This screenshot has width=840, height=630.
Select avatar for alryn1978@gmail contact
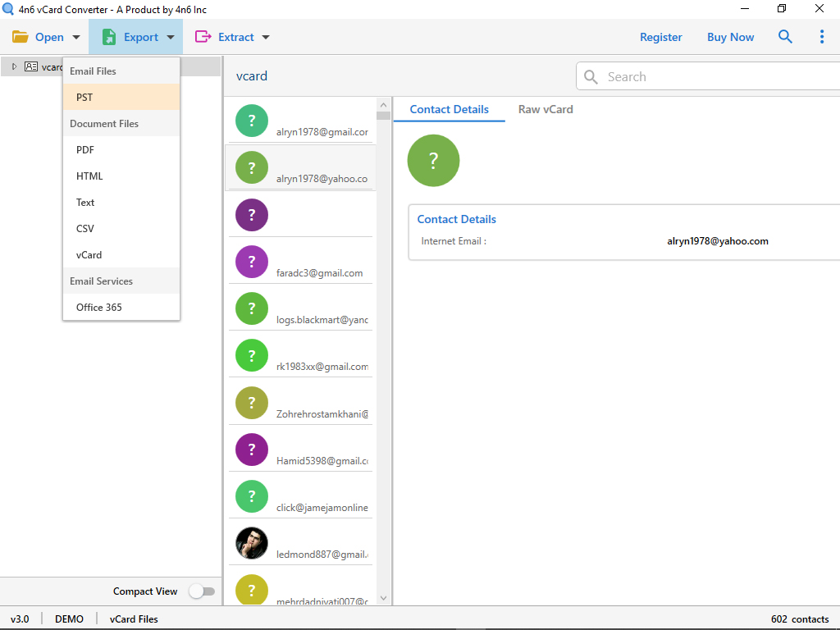252,121
